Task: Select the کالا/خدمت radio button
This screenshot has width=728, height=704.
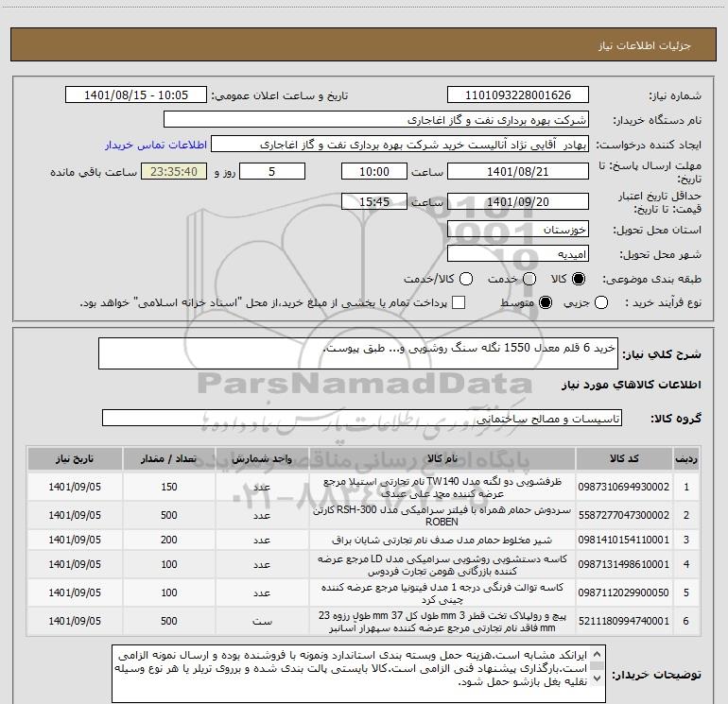Action: tap(466, 279)
